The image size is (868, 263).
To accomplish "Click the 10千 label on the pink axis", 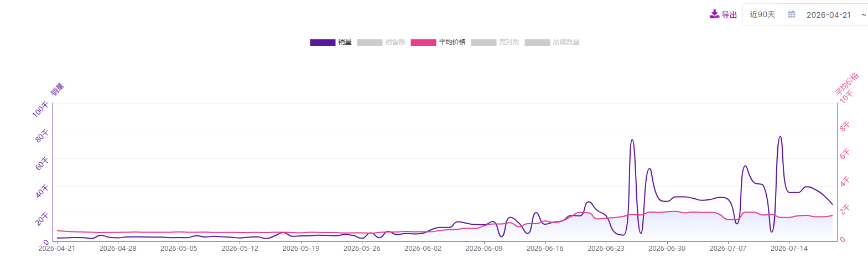I will (846, 97).
